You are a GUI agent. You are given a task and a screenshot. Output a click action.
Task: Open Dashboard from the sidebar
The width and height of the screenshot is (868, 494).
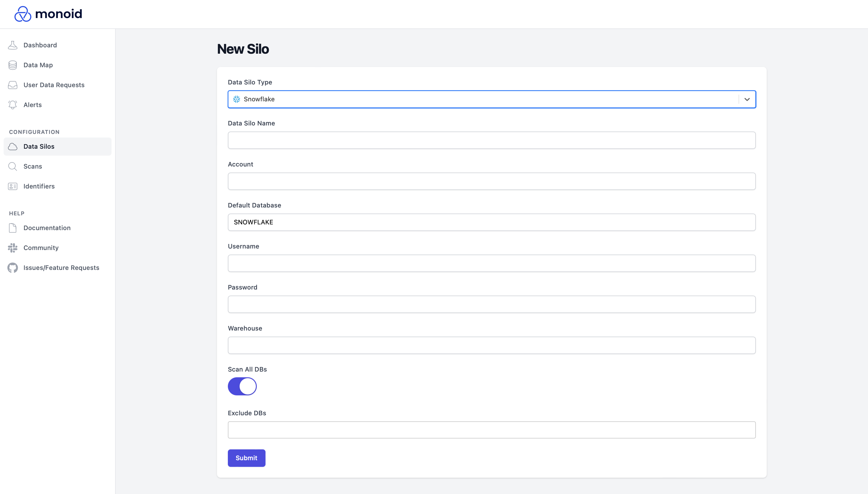(x=58, y=45)
